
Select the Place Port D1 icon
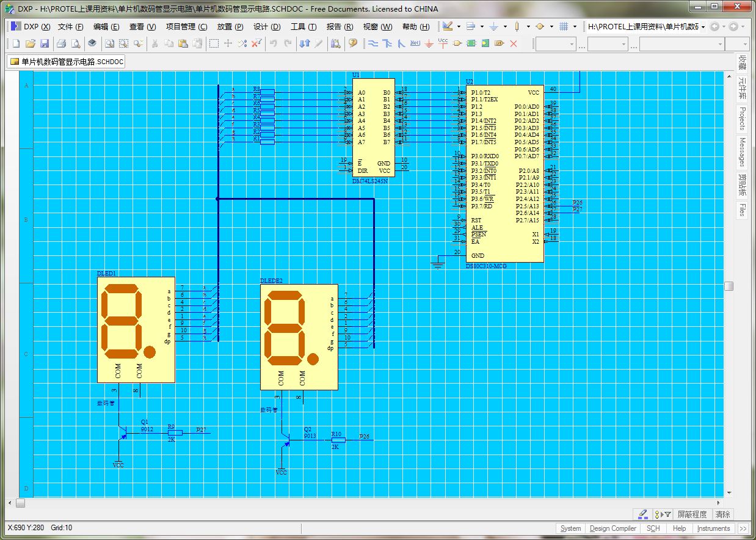(500, 43)
